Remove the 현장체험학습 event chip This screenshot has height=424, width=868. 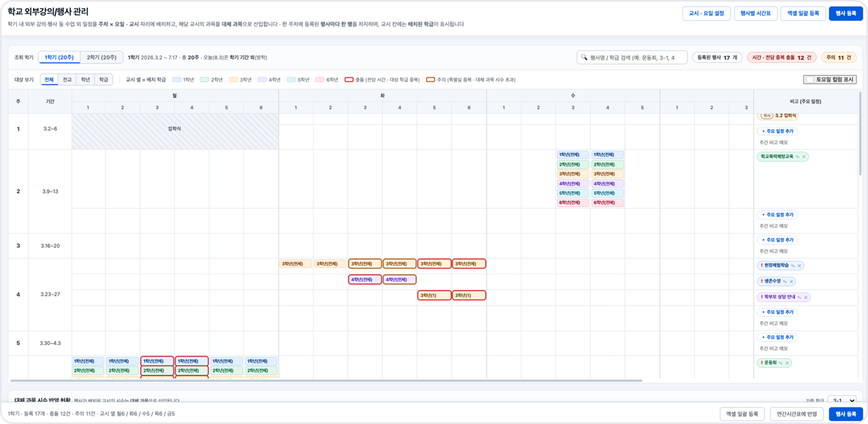click(x=800, y=266)
